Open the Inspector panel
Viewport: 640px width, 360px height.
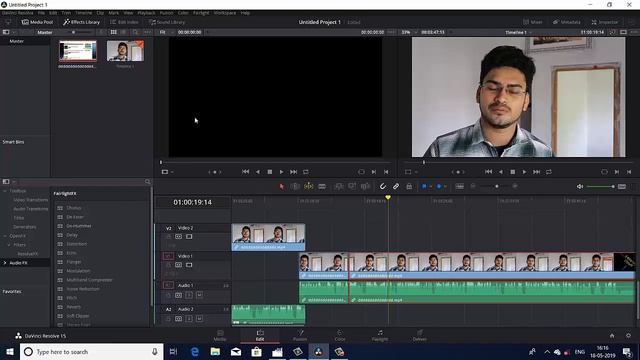pos(605,22)
